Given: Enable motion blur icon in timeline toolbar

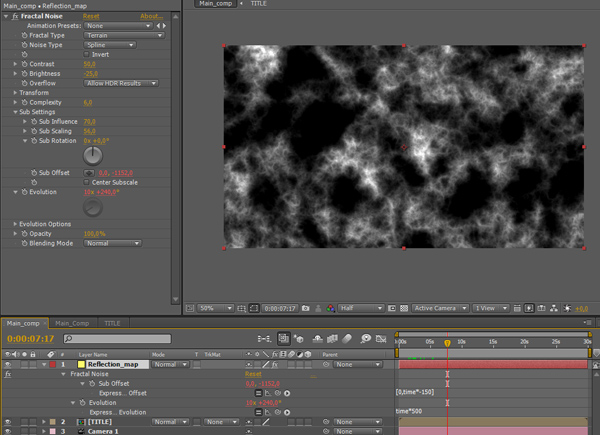Looking at the screenshot, I should click(347, 339).
